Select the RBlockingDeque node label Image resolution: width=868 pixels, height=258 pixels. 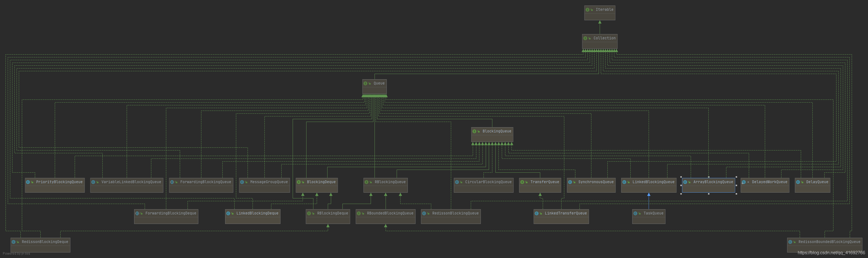tap(332, 213)
